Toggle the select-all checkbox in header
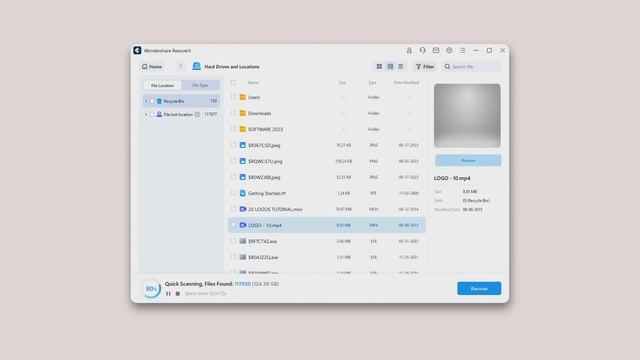640x360 pixels. coord(233,82)
